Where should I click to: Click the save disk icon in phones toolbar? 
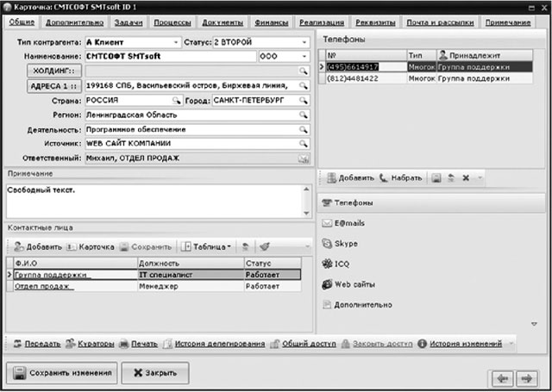(436, 178)
